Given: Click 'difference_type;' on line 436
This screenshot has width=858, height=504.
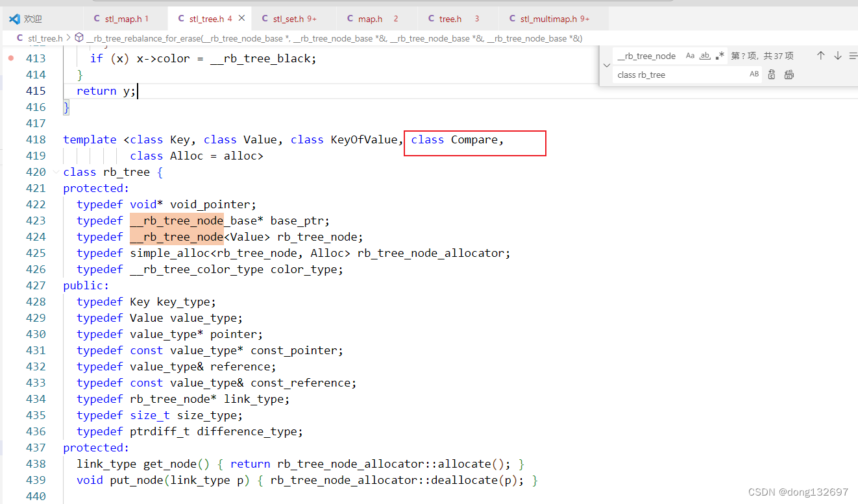Looking at the screenshot, I should (x=251, y=431).
